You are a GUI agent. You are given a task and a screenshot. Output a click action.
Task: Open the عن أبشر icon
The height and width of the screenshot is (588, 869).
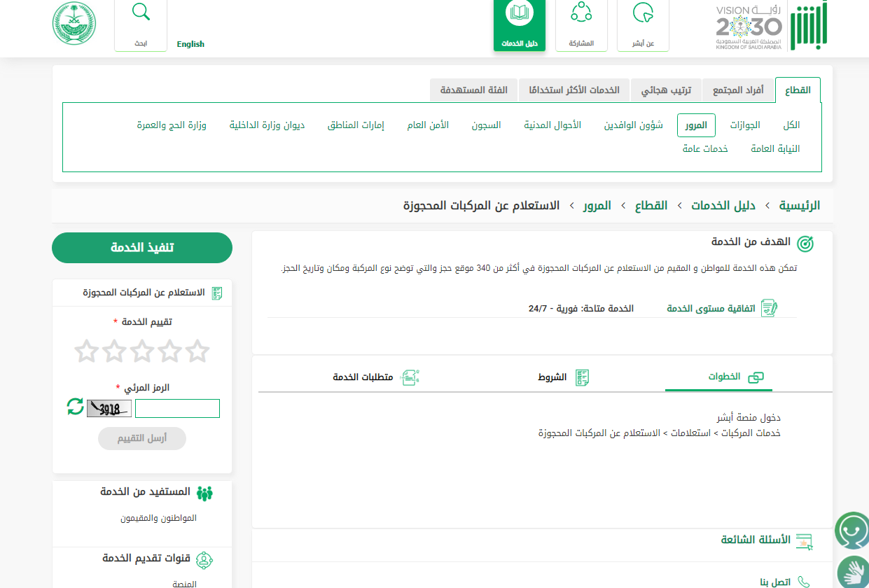[642, 13]
